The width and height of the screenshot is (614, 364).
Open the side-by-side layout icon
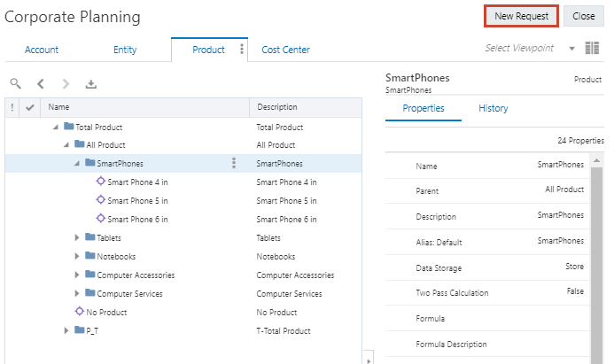pyautogui.click(x=592, y=48)
